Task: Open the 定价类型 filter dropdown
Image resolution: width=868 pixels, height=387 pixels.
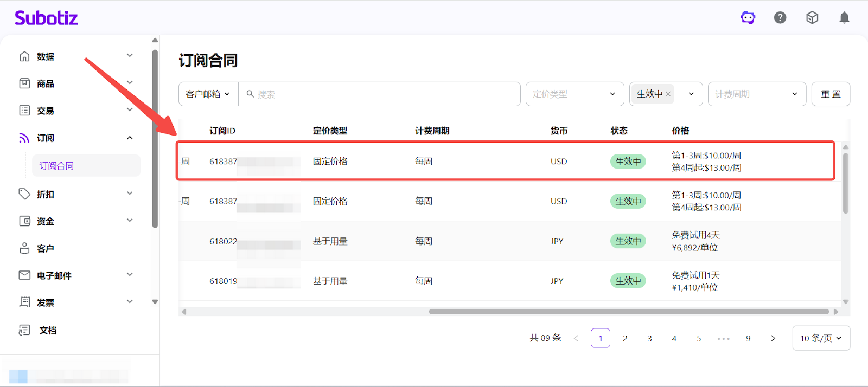Action: 574,94
